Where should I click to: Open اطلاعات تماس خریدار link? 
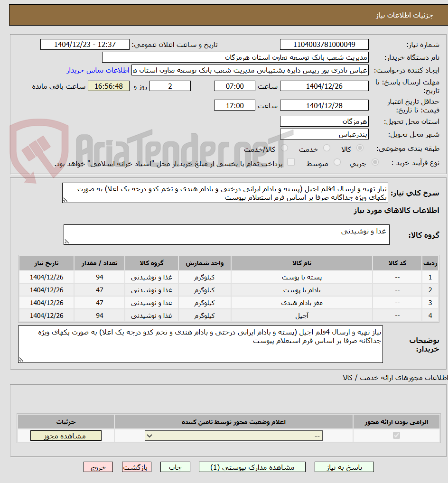[x=98, y=70]
